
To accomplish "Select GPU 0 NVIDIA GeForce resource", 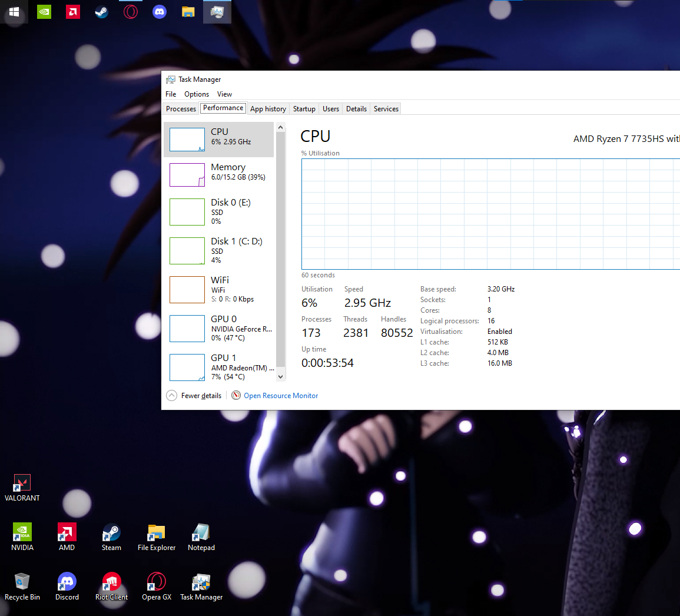I will click(219, 329).
